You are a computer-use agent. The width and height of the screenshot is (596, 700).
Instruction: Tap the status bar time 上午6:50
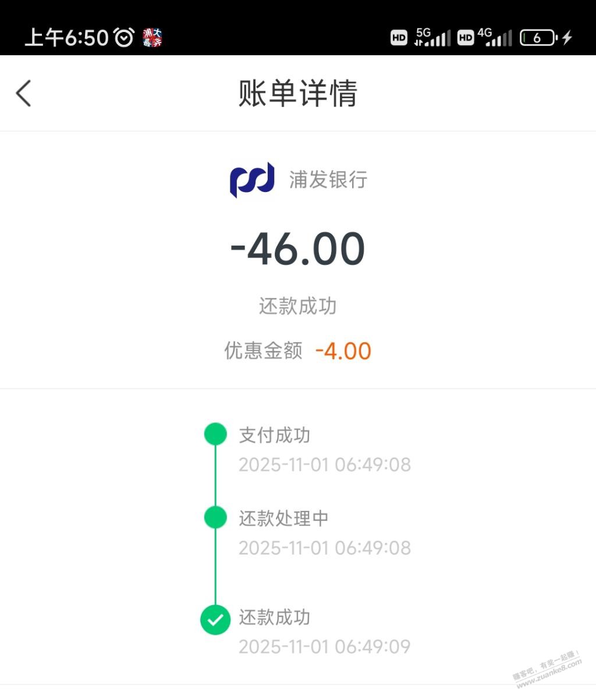tap(66, 38)
